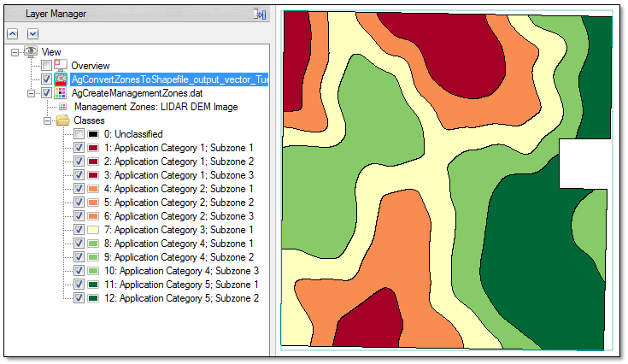Viewport: 628px width, 364px height.
Task: Enable the Overview checkbox
Action: click(x=46, y=66)
